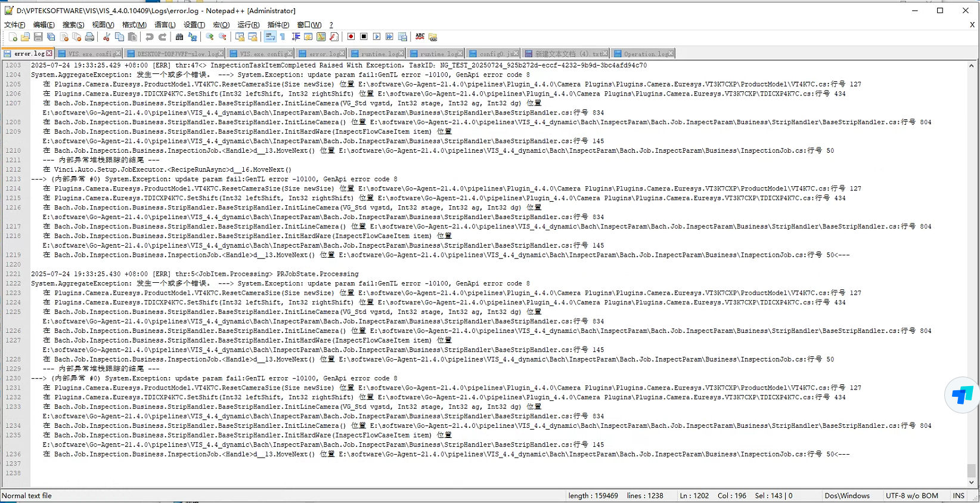
Task: Close the error.log active tab
Action: tap(49, 53)
